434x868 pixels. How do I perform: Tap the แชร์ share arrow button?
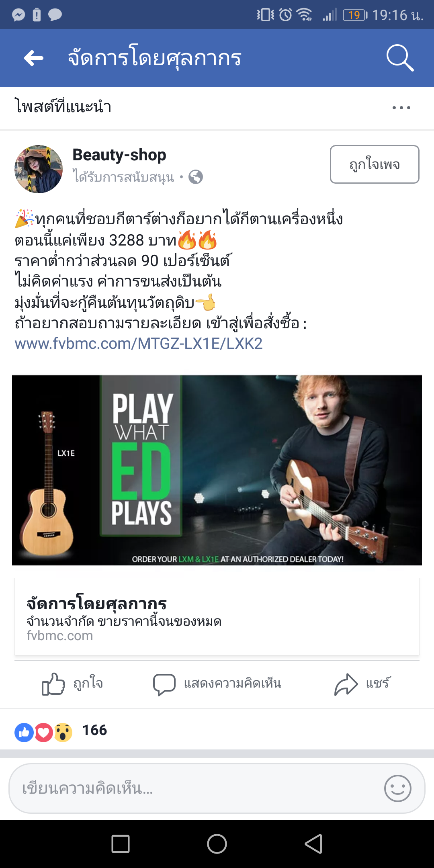point(362,684)
